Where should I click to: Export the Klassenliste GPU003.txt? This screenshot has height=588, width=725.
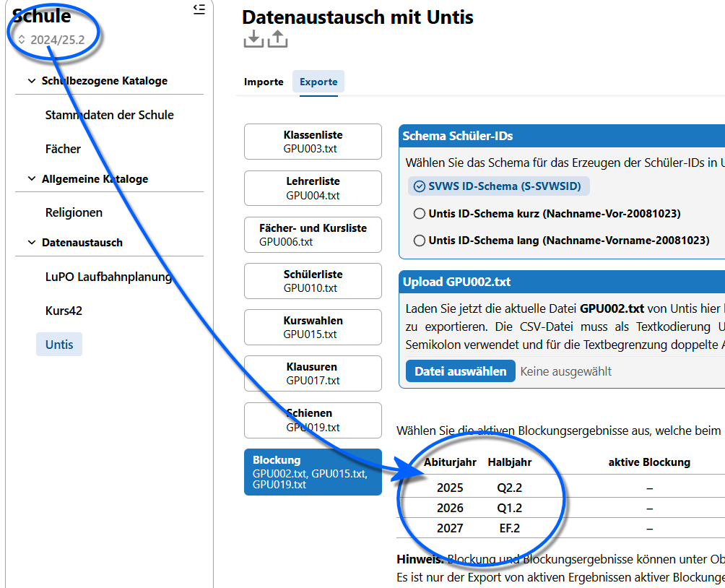point(313,141)
